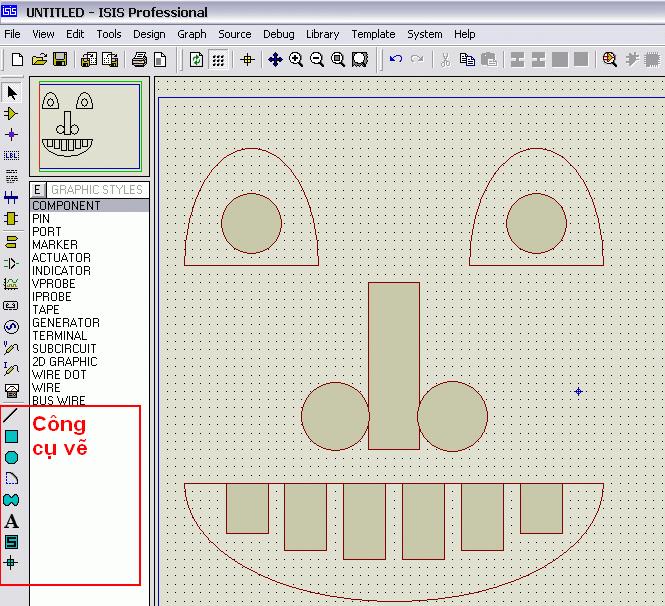Pick the 2D arc drawing tool
Viewport: 665px width, 606px height.
point(11,478)
